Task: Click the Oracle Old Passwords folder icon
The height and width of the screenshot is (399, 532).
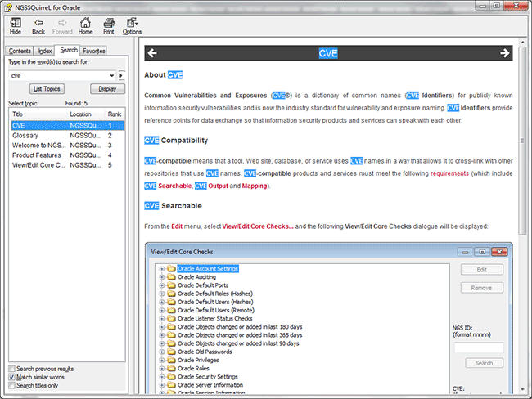Action: coord(171,352)
